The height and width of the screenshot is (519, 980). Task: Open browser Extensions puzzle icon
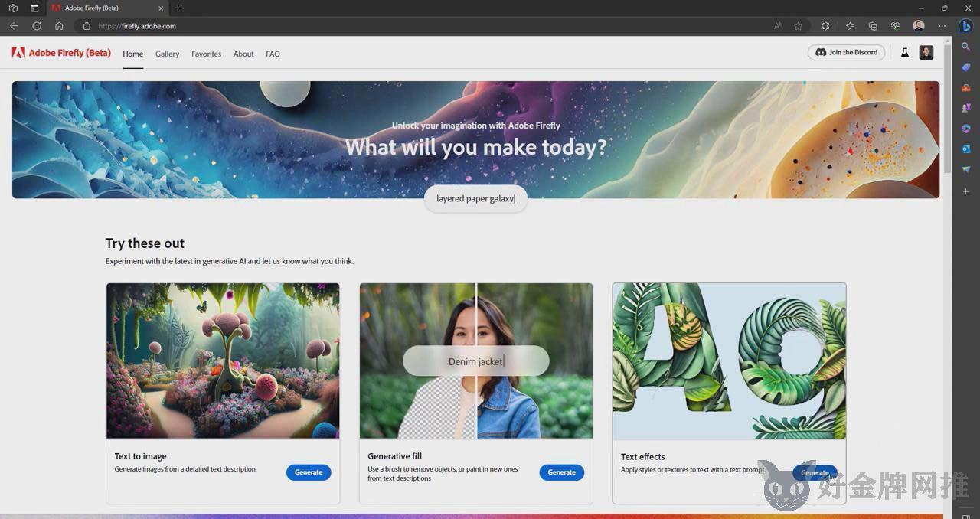tap(825, 26)
